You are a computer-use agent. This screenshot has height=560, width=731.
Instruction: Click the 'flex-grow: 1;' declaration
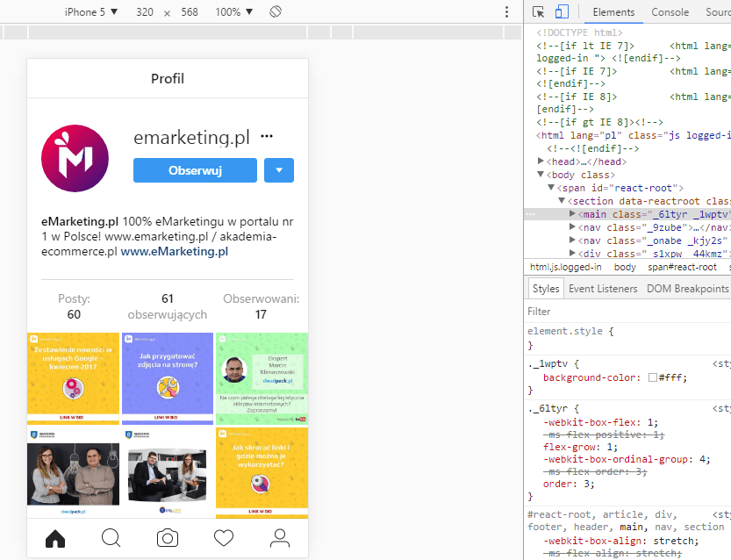(x=580, y=447)
